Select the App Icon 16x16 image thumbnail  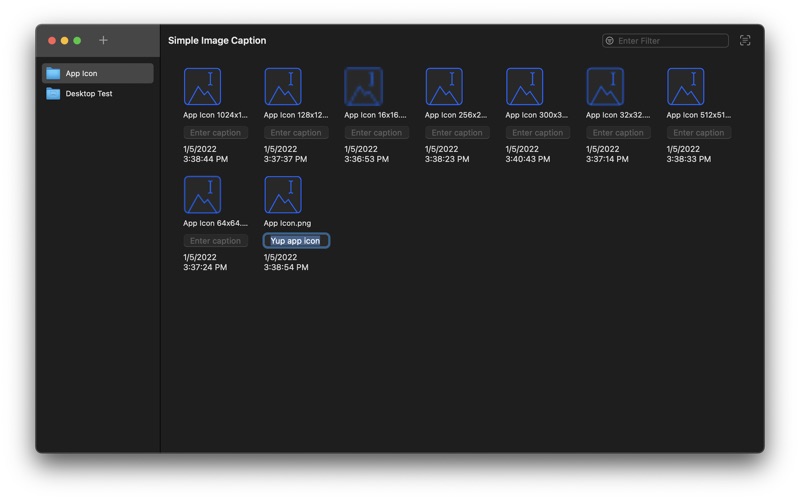(x=363, y=87)
